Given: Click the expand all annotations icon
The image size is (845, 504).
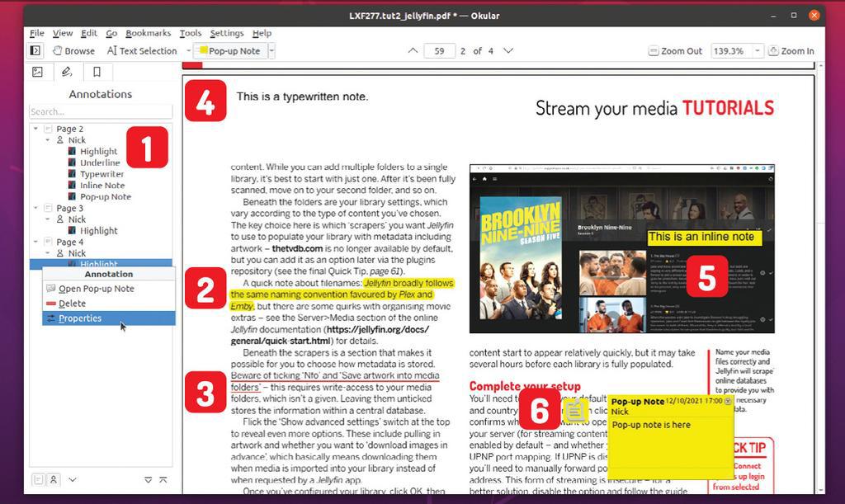Looking at the screenshot, I should tap(149, 480).
